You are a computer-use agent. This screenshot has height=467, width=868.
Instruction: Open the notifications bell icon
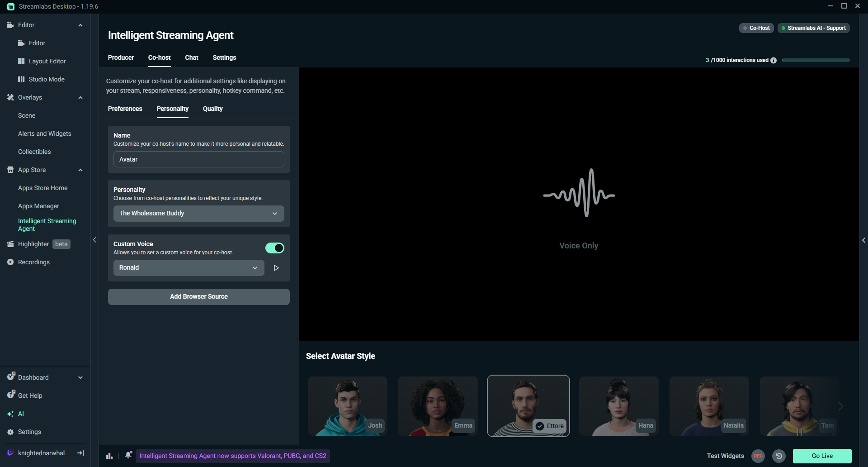tap(128, 455)
